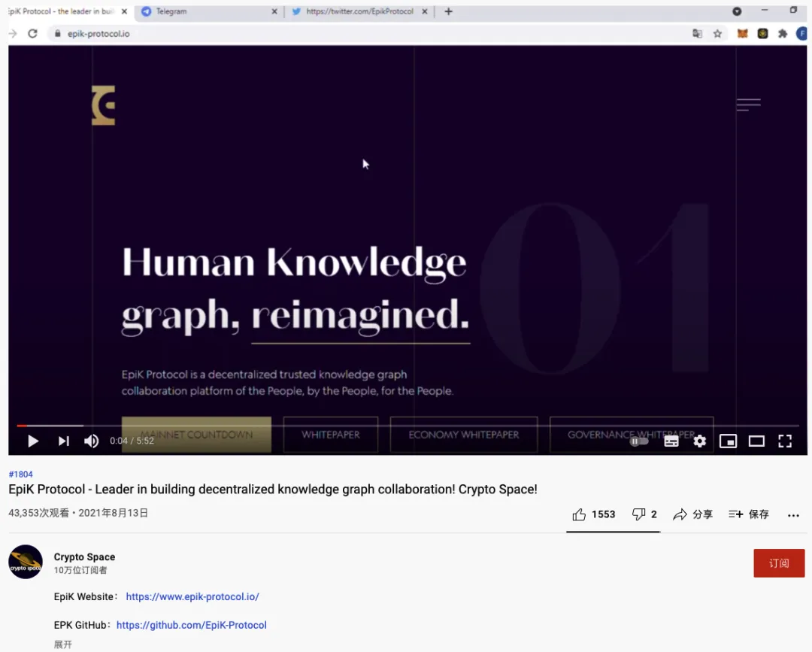Open the video settings gear
Viewport: 812px width, 652px height.
(x=700, y=441)
